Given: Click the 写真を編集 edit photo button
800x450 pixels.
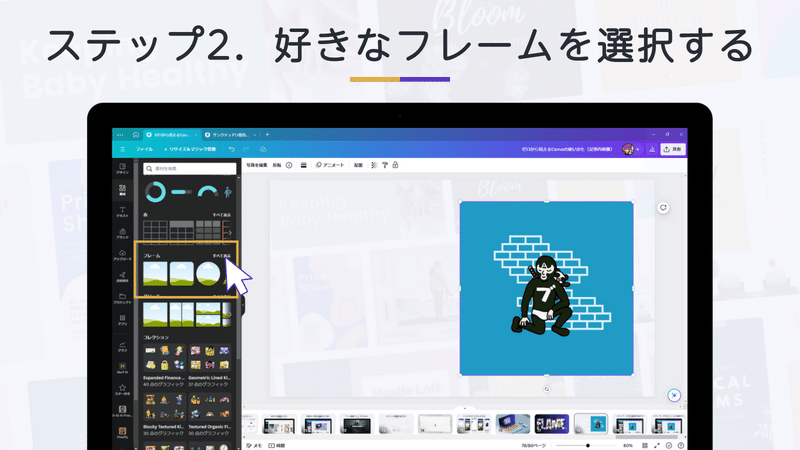Looking at the screenshot, I should (x=257, y=165).
